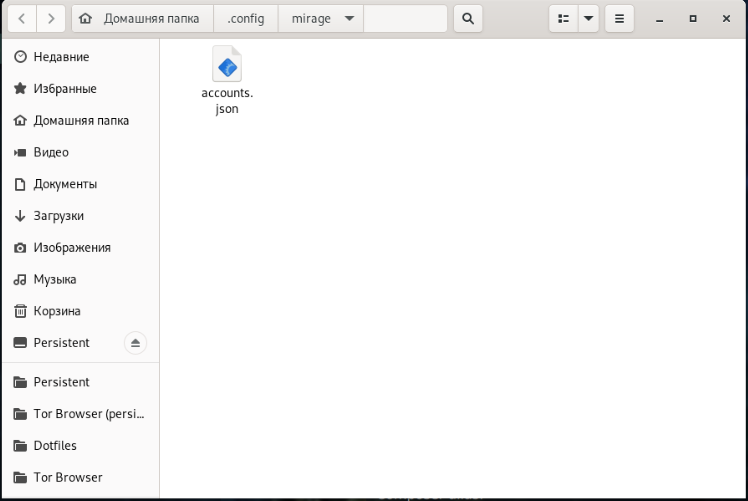
Task: Eject the Persistent volume
Action: tap(136, 343)
